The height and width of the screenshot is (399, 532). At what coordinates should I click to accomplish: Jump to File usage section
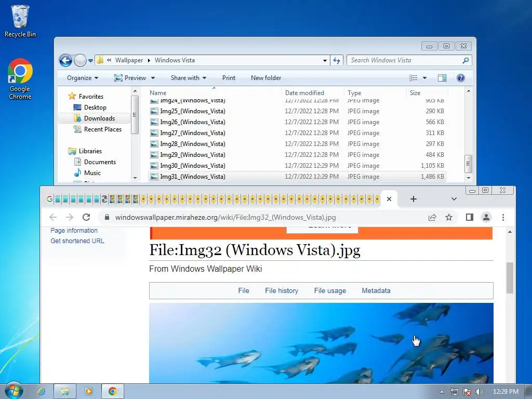tap(330, 291)
